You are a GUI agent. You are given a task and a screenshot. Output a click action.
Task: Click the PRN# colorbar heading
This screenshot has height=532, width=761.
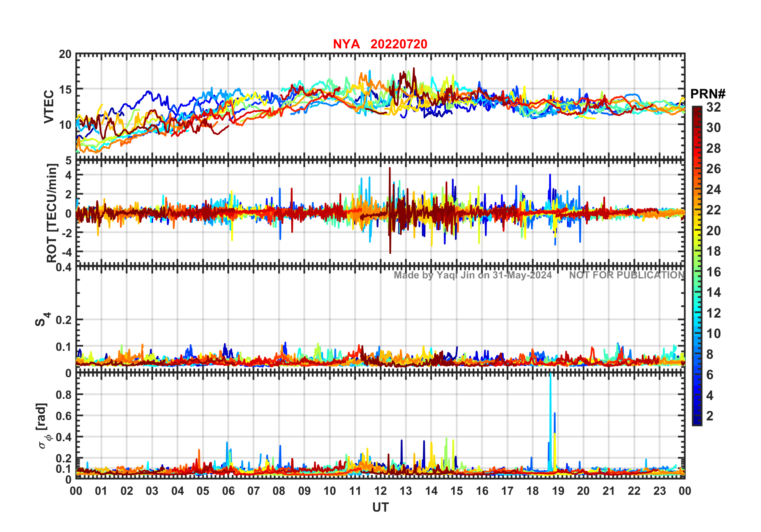pyautogui.click(x=708, y=94)
